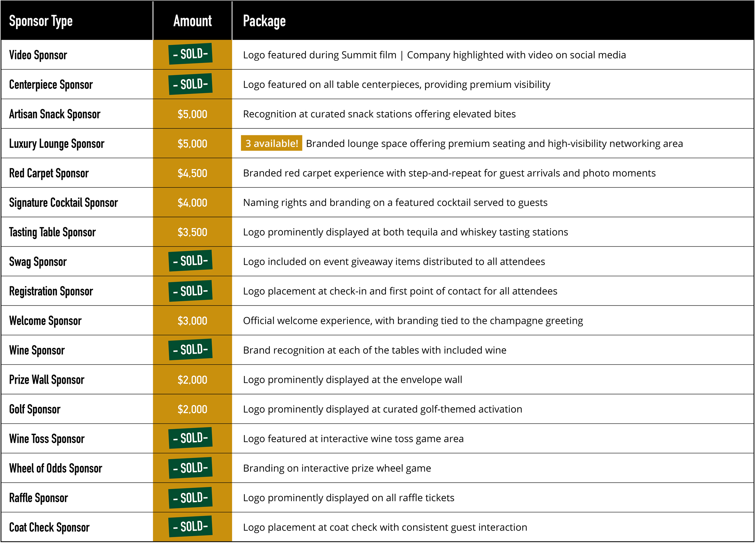The width and height of the screenshot is (756, 543).
Task: Select the SOLD badge for Wine Sponsor
Action: tap(190, 350)
